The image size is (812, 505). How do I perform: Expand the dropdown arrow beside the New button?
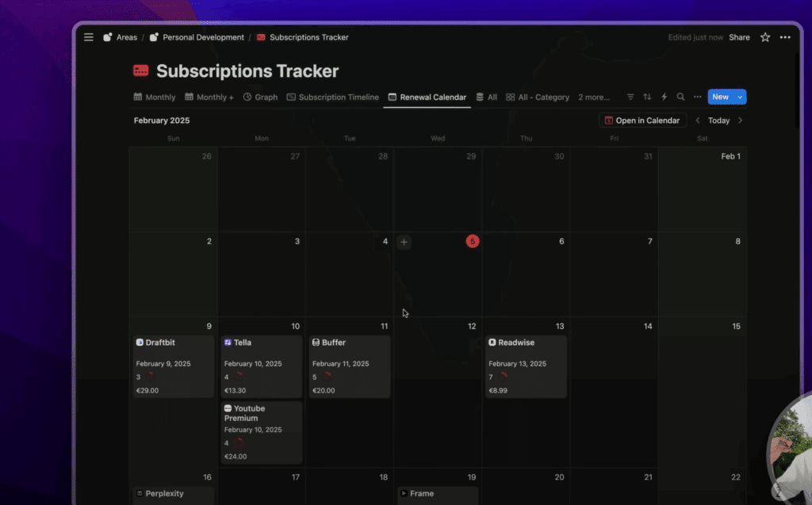click(741, 97)
